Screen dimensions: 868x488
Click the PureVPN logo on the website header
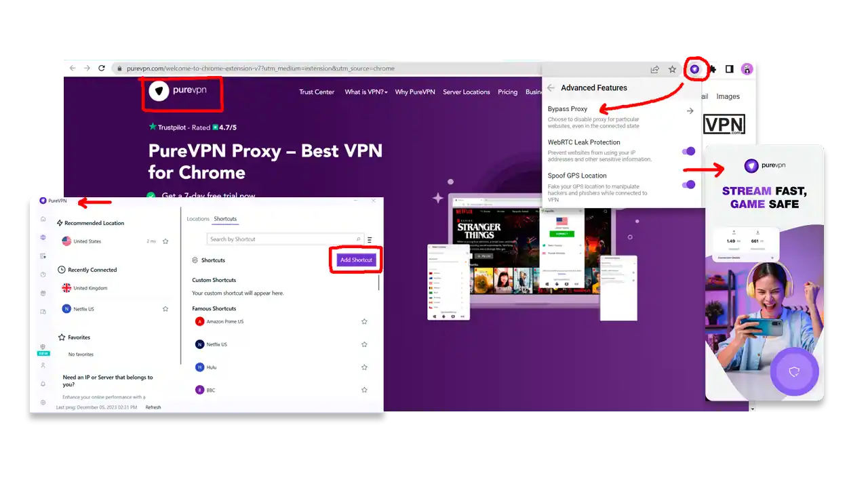(x=177, y=91)
